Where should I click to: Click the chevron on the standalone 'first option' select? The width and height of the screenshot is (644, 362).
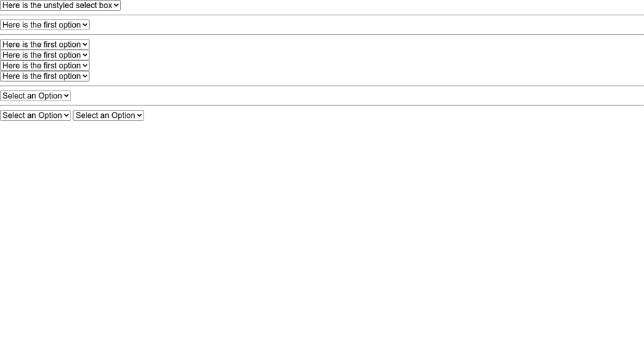click(85, 25)
